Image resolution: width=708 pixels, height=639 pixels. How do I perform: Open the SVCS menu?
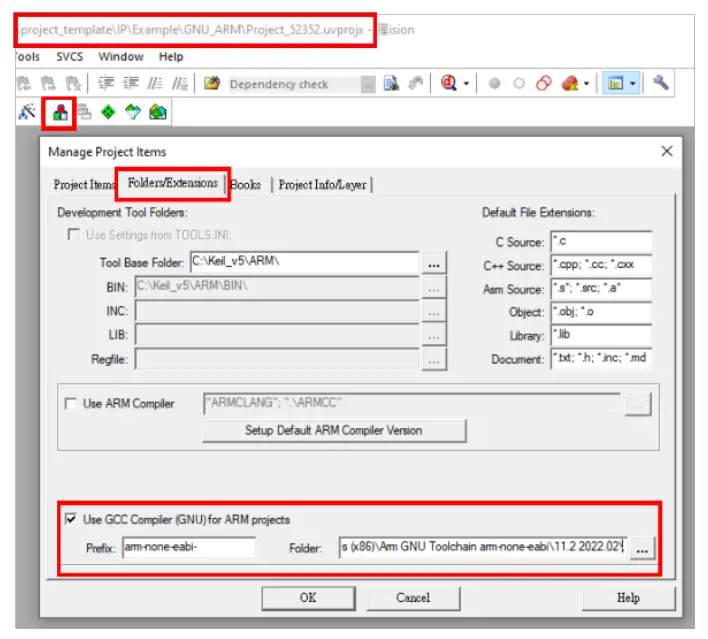pyautogui.click(x=69, y=56)
